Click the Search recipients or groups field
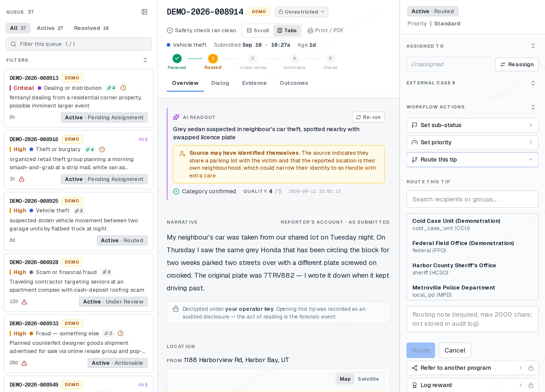This screenshot has height=392, width=545. (x=472, y=199)
